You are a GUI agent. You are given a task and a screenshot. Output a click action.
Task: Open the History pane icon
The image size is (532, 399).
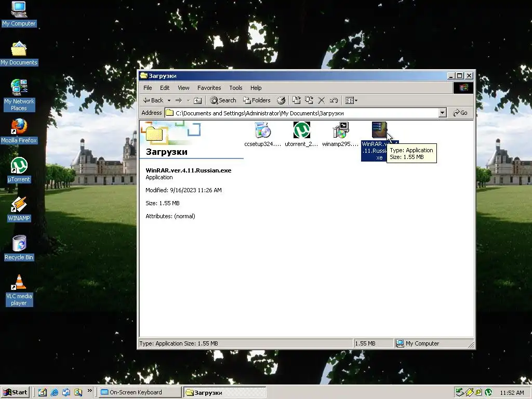pos(281,100)
